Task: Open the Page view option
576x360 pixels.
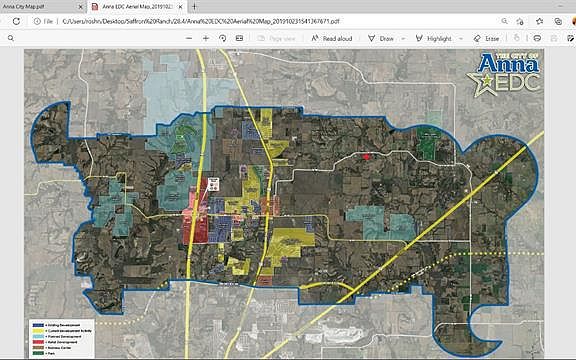Action: pyautogui.click(x=276, y=38)
